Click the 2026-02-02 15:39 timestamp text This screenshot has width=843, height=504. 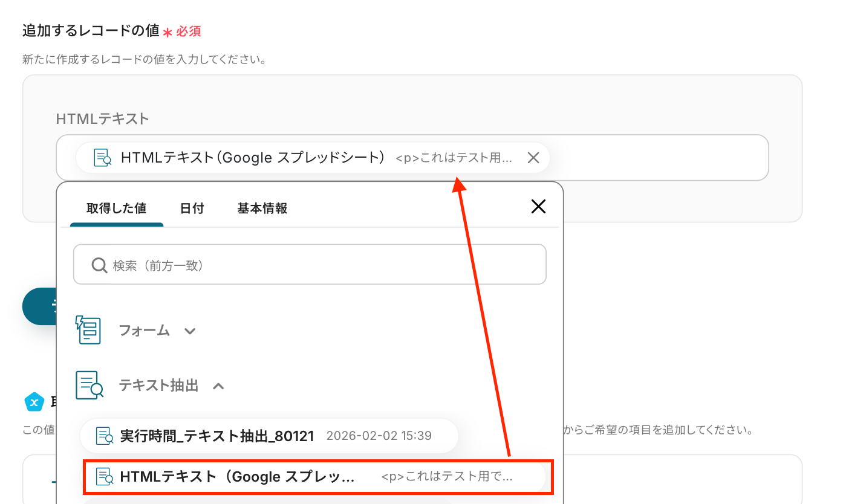coord(379,436)
